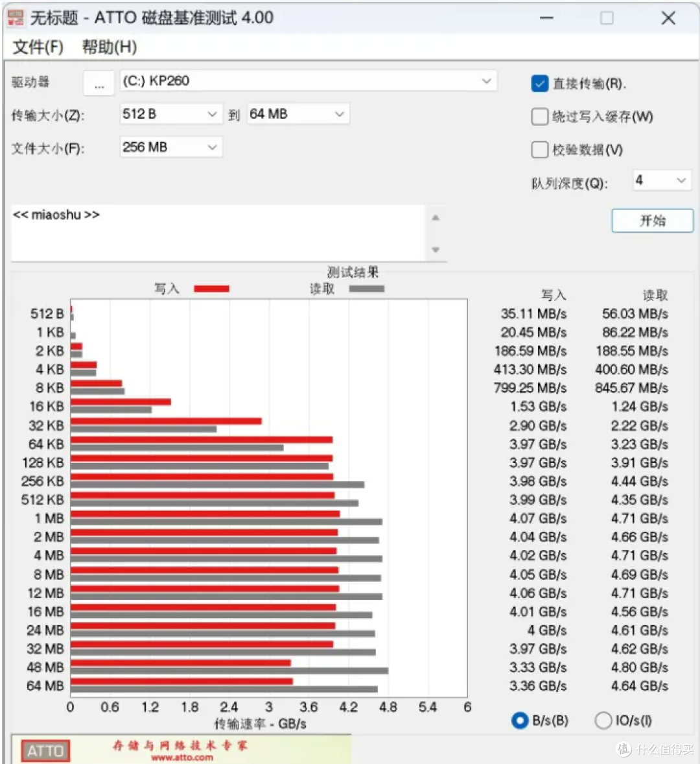
Task: Click the 读取 column header
Action: click(655, 295)
